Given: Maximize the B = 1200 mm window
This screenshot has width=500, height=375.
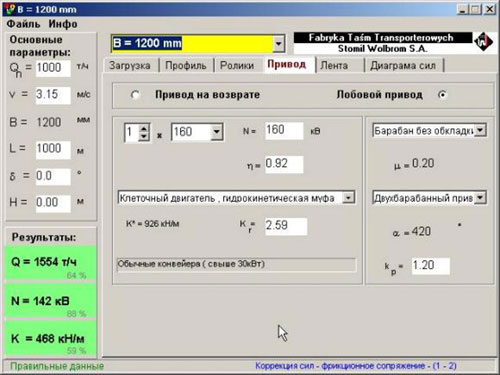Looking at the screenshot, I should (475, 9).
